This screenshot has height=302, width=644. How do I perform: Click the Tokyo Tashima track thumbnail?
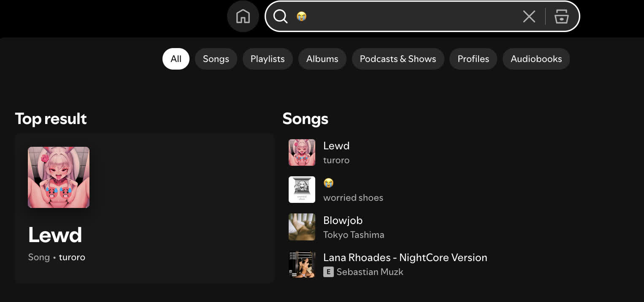pos(302,227)
